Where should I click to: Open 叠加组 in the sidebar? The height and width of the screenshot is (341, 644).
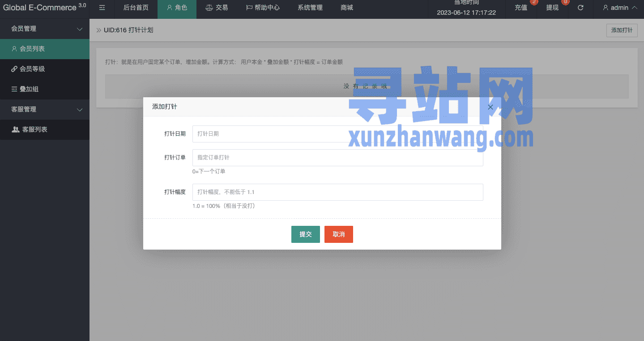pos(29,89)
